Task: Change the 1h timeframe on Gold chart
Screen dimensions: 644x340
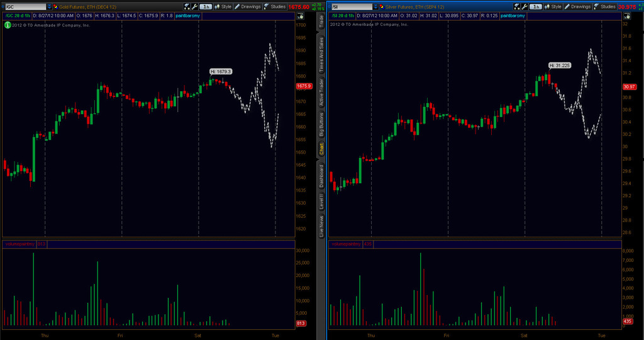Action: click(206, 6)
